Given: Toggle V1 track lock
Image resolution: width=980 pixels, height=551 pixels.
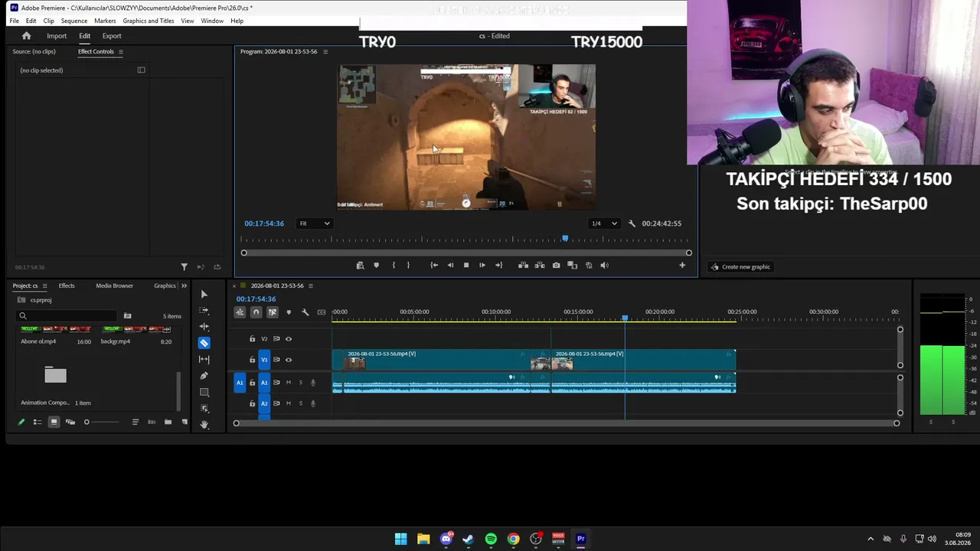Looking at the screenshot, I should click(252, 360).
